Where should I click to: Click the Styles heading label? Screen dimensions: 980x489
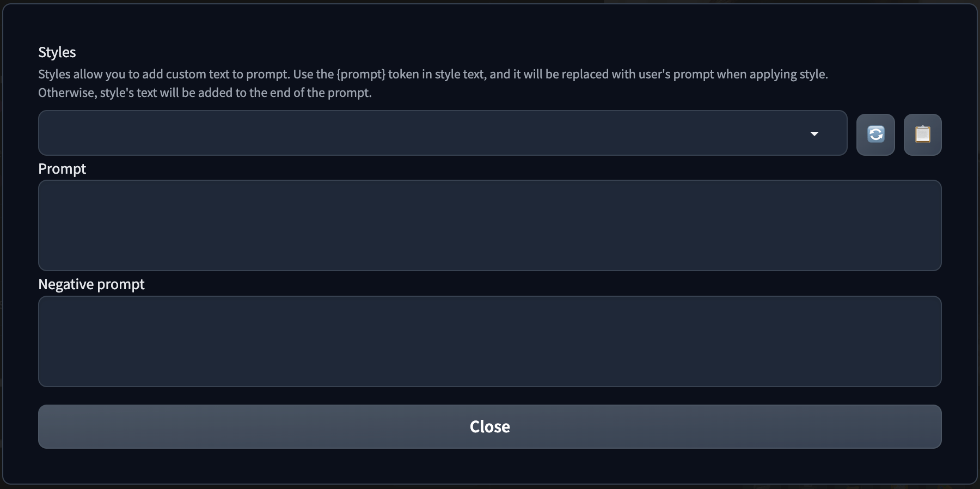coord(57,52)
